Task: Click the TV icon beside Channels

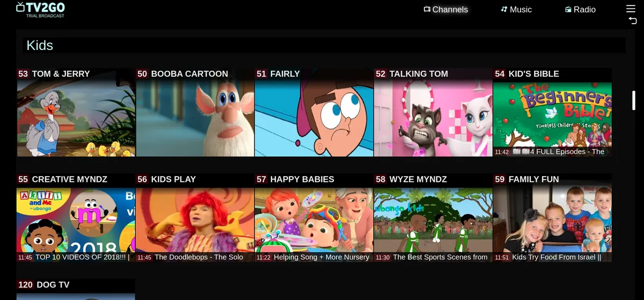Action: coord(427,9)
